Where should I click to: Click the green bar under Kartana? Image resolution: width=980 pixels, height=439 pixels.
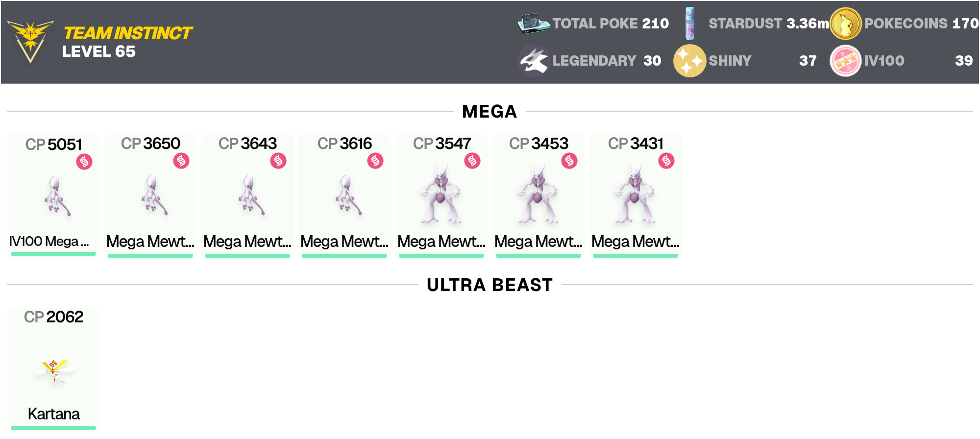53,428
